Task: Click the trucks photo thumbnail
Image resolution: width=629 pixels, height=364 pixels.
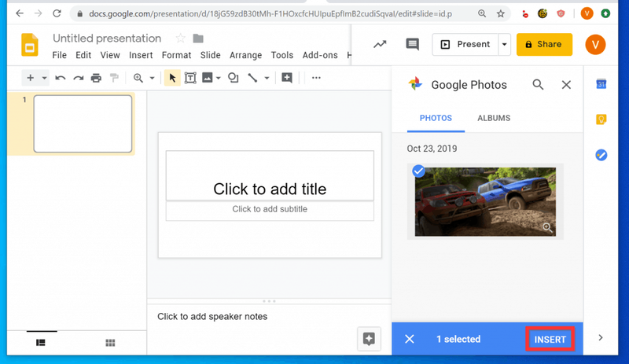Action: click(485, 201)
